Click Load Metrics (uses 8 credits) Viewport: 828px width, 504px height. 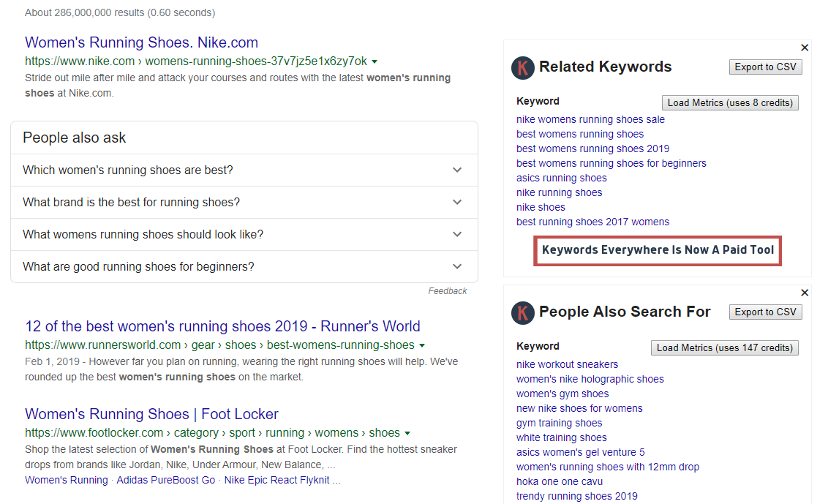[730, 102]
